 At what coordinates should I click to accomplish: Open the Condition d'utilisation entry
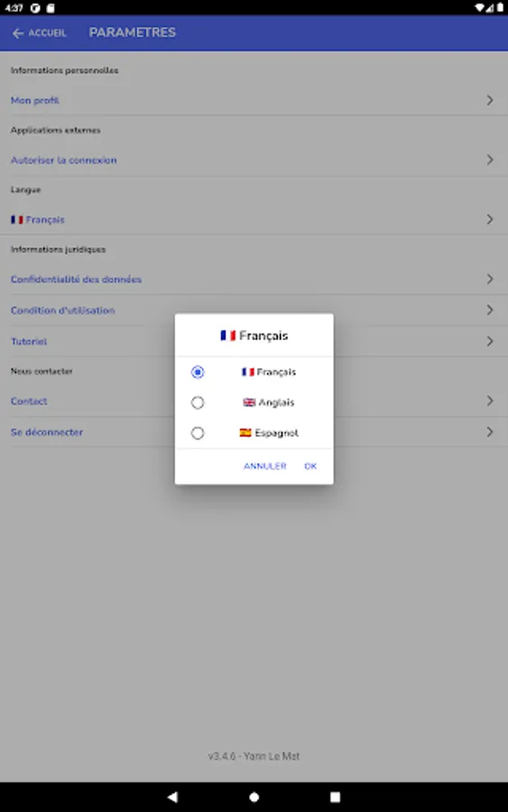tap(62, 310)
